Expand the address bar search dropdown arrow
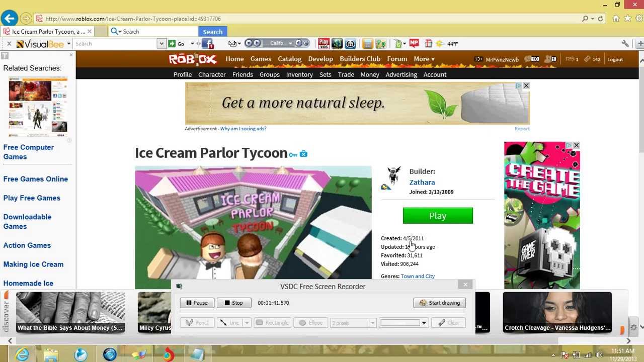644x362 pixels. pyautogui.click(x=593, y=19)
